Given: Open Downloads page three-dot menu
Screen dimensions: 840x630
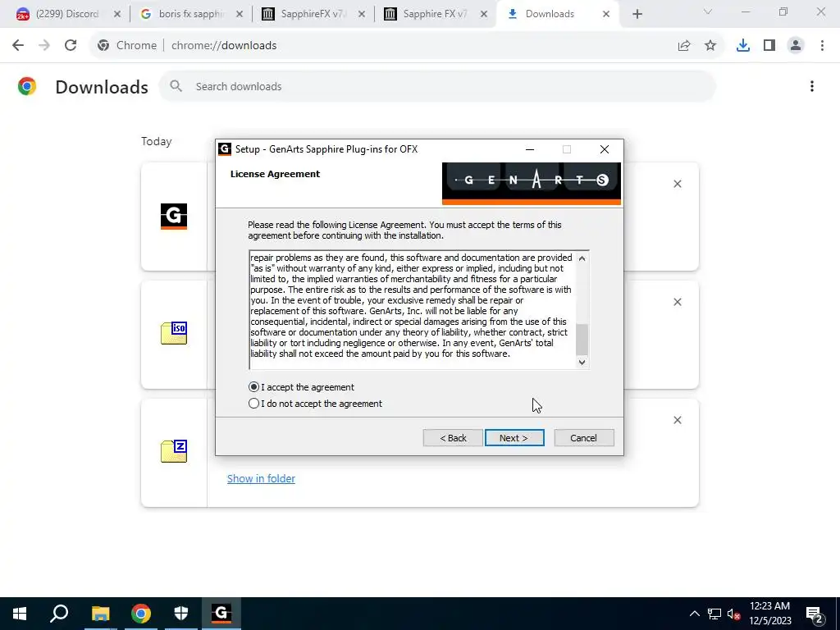Looking at the screenshot, I should pyautogui.click(x=812, y=86).
